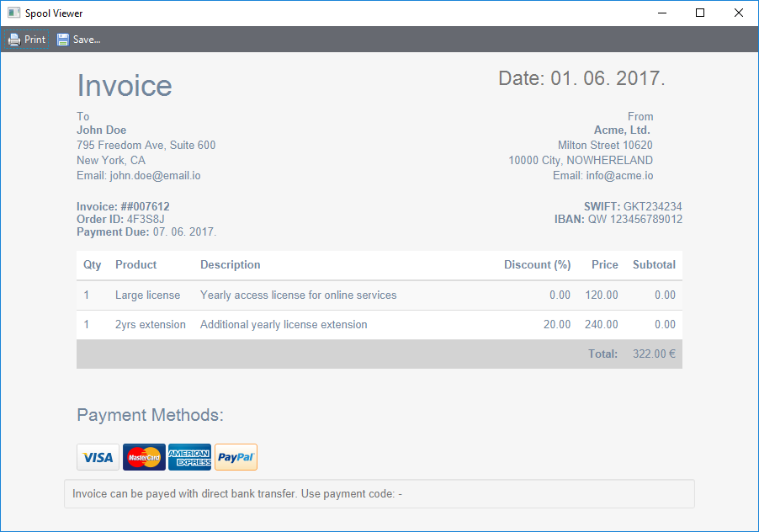Maximize the Spool Viewer window
Screen dimensions: 759x532
(700, 13)
